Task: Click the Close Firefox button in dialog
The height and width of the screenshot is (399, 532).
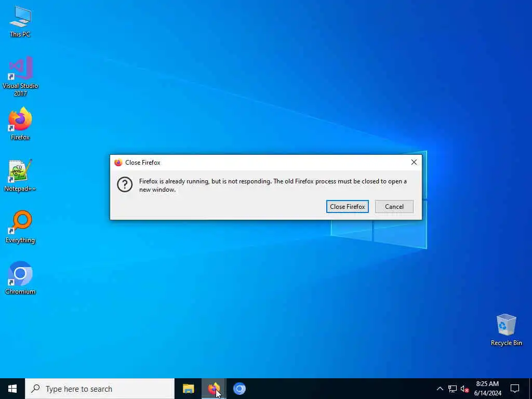Action: (347, 207)
